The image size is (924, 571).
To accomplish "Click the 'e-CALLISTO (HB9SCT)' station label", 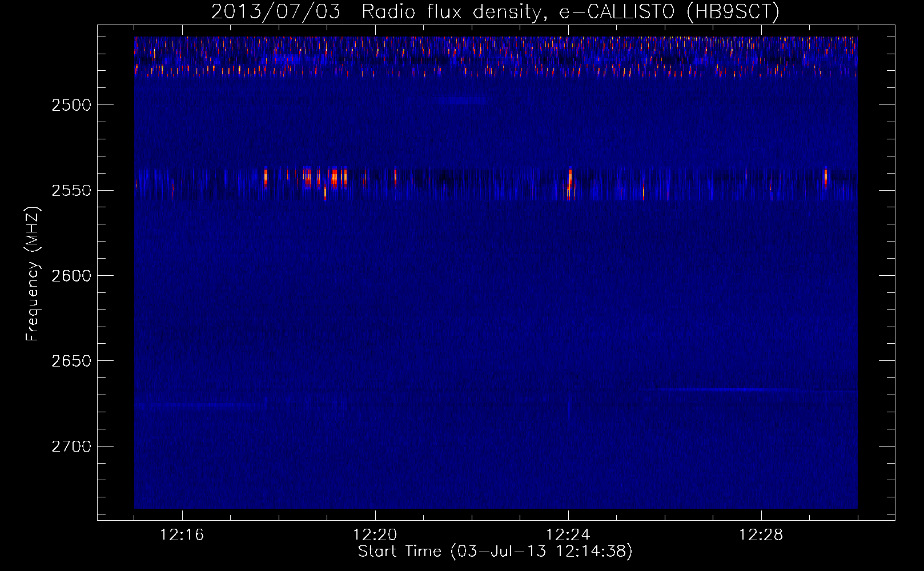I will pyautogui.click(x=669, y=12).
